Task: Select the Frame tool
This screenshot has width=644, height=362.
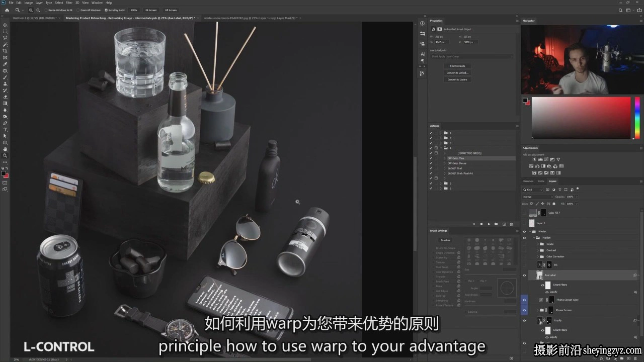Action: coord(5,57)
